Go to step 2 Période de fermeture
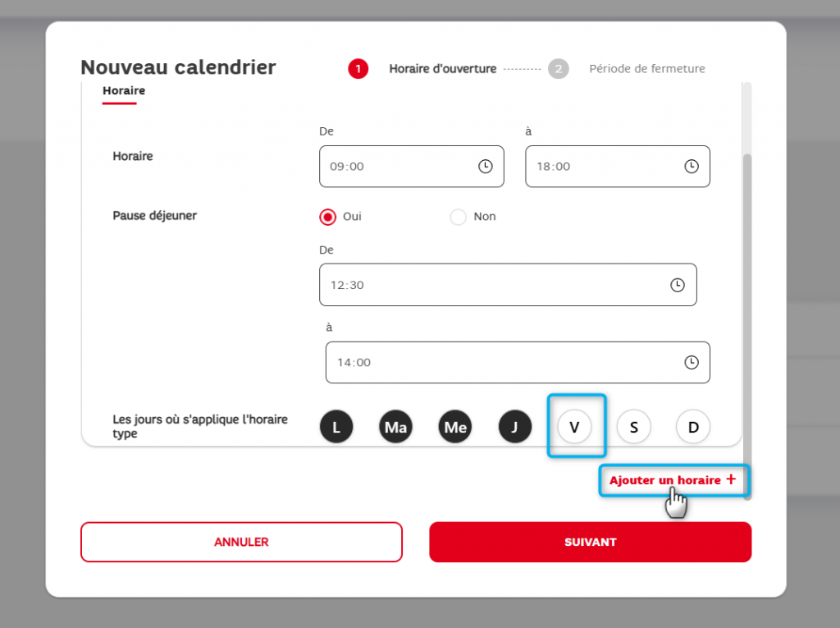 pos(559,69)
